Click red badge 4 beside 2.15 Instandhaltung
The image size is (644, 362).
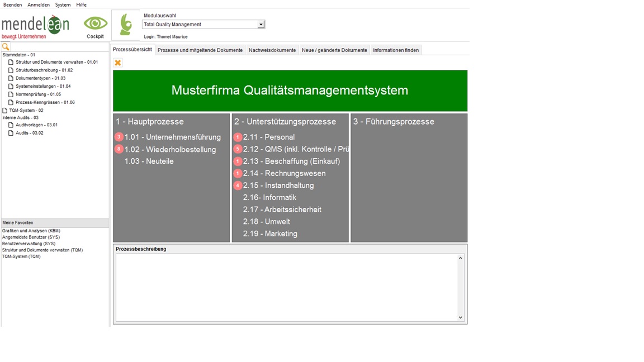click(x=238, y=185)
